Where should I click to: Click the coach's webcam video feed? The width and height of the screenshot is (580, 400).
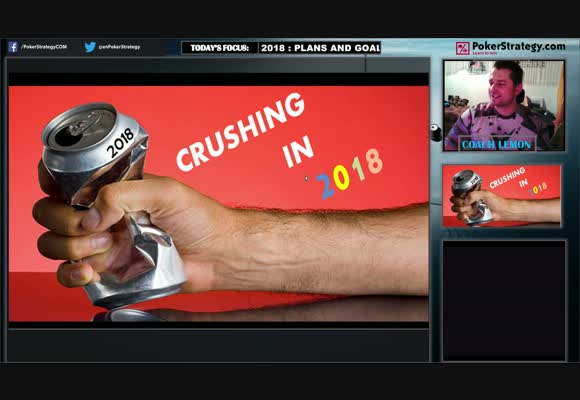[504, 105]
